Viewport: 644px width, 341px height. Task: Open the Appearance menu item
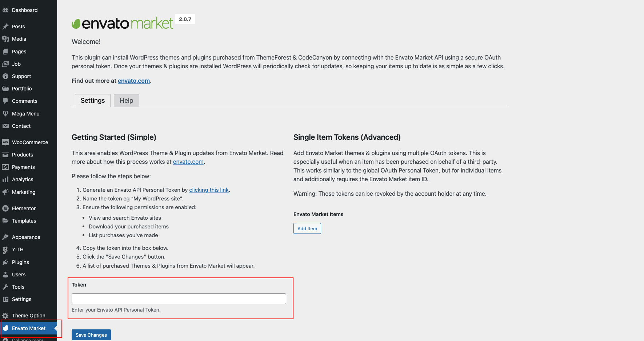[x=26, y=237]
